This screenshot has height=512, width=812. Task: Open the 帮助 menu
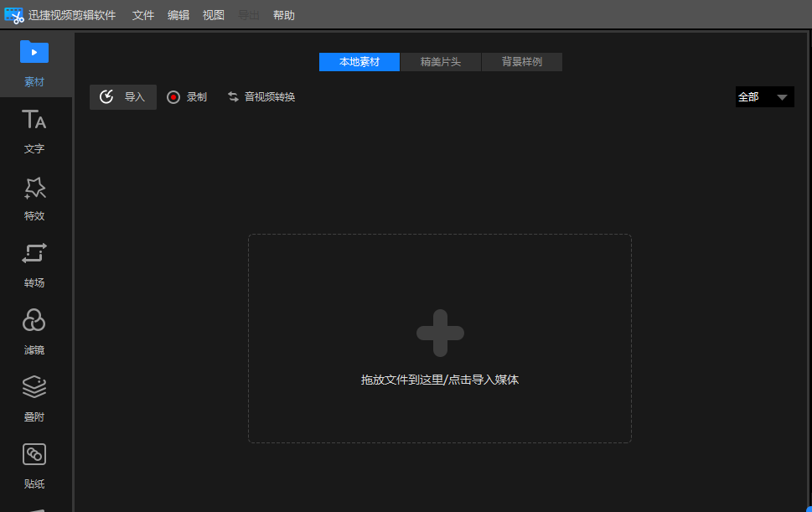tap(284, 16)
